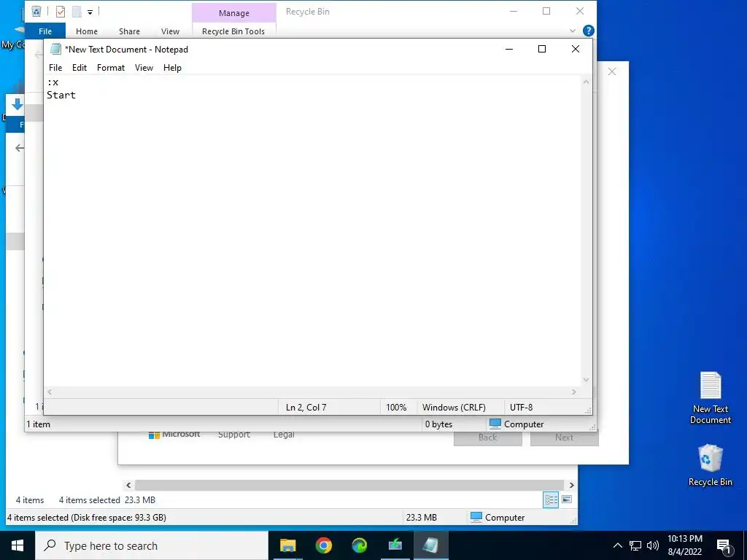Click in Notepad text area after Start
747x560 pixels.
click(x=77, y=96)
